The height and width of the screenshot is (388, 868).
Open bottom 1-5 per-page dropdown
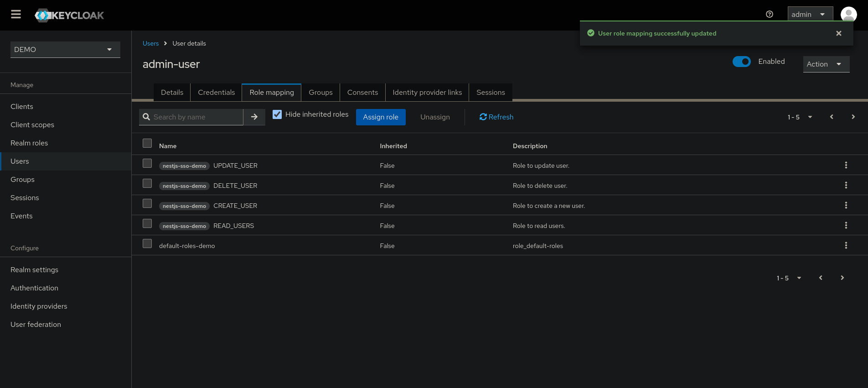(789, 278)
